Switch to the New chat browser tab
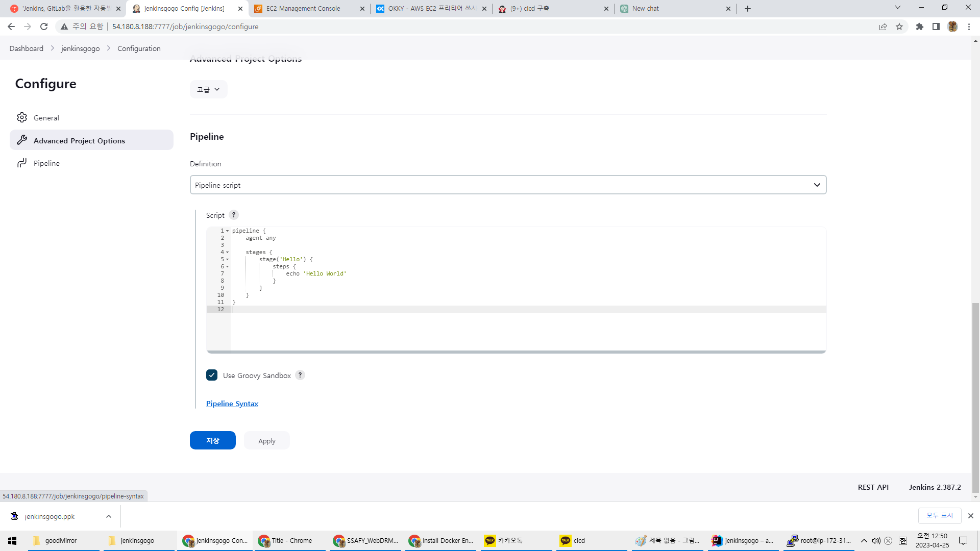This screenshot has height=551, width=980. point(645,9)
